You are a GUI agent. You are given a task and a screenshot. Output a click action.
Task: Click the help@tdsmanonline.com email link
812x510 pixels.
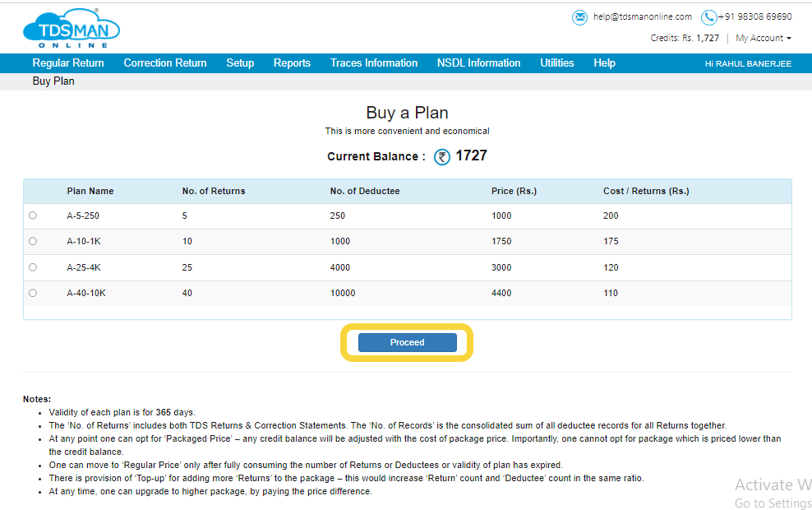coord(643,16)
